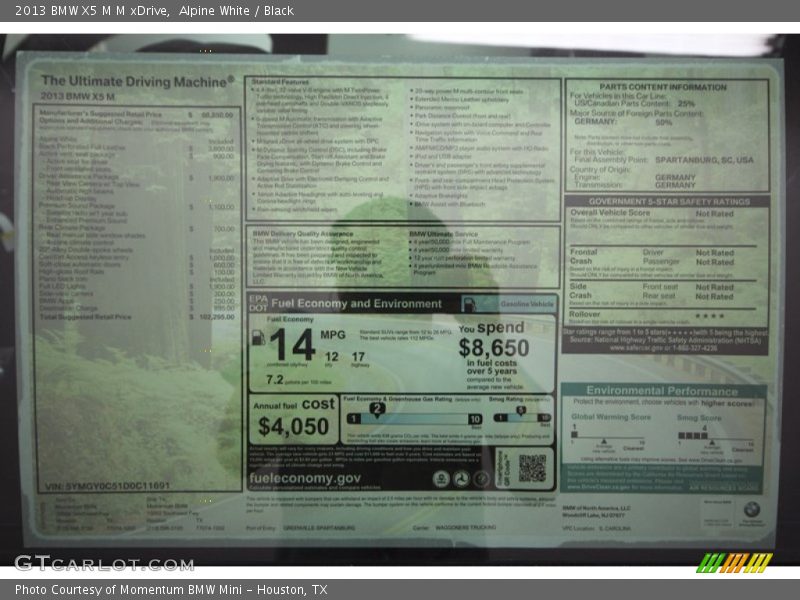Click the fueleconomy.gov link text
800x600 pixels.
pos(305,479)
